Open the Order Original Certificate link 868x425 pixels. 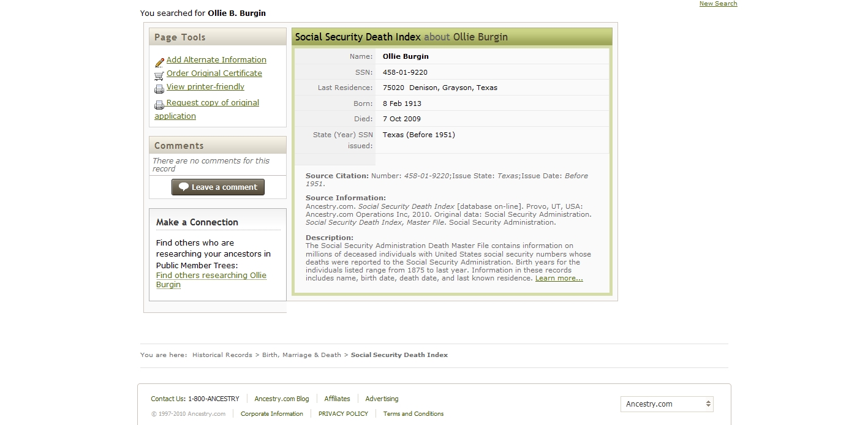coord(214,73)
